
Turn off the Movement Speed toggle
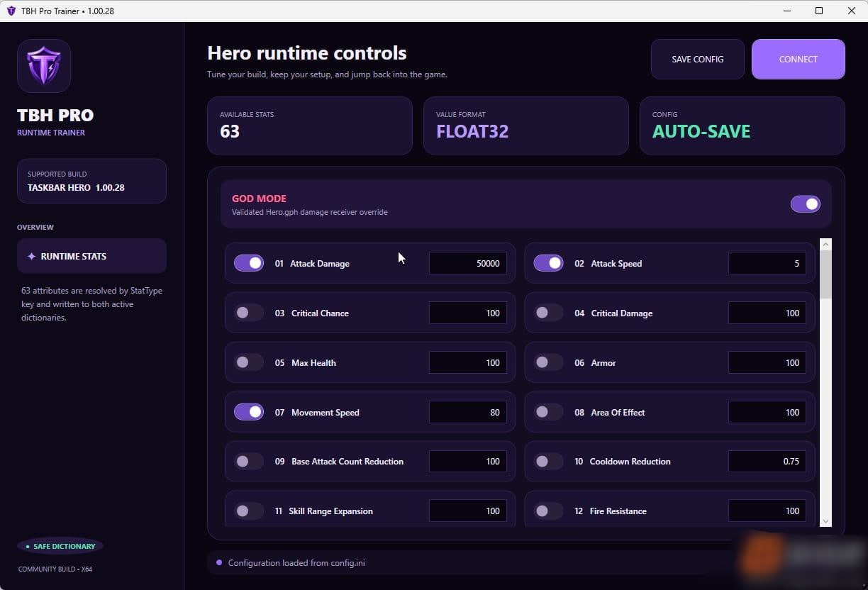point(249,412)
